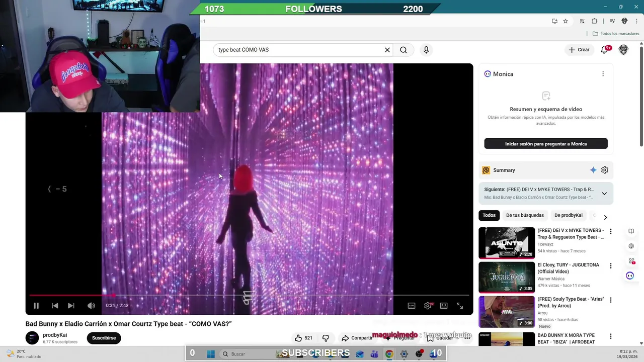644x362 pixels.
Task: Open Chrome from the taskbar
Action: coord(389,354)
